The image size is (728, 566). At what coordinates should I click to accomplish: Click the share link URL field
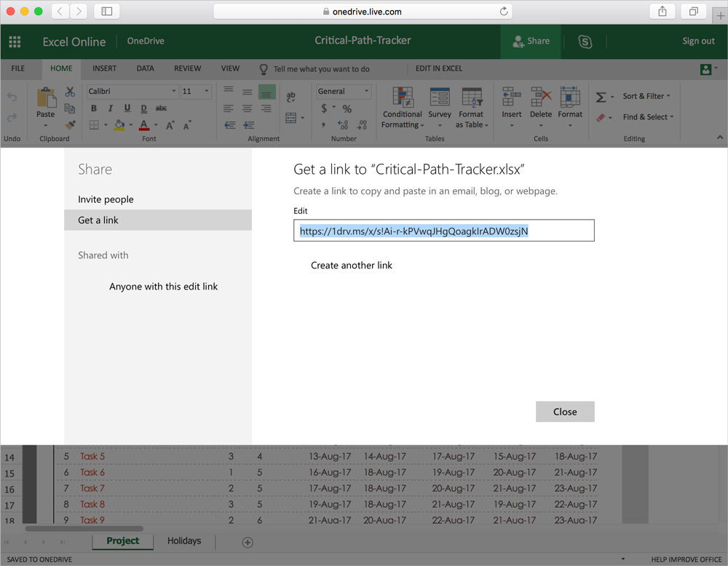coord(444,231)
